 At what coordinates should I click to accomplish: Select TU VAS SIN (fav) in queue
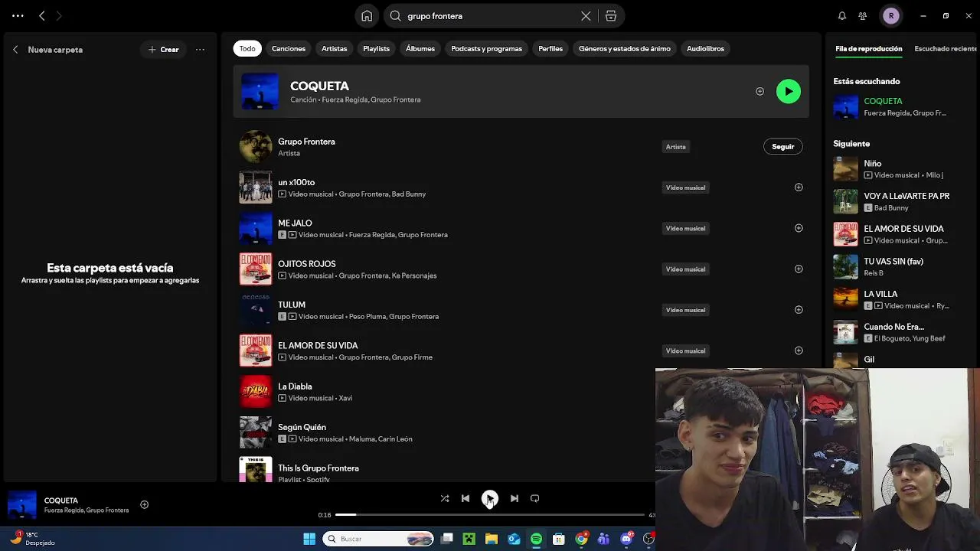(x=897, y=267)
